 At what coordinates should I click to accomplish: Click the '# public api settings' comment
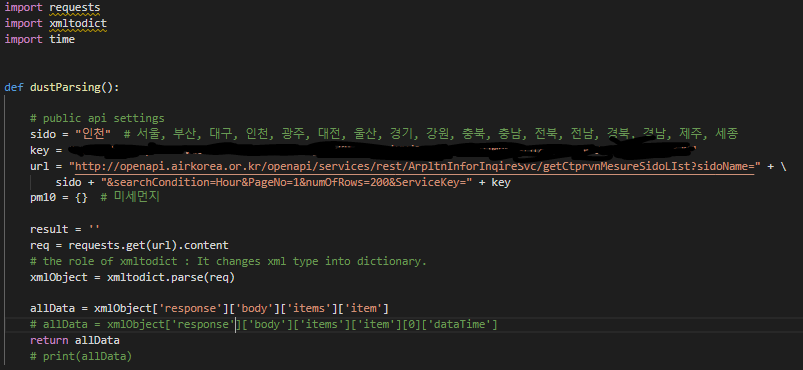tap(97, 118)
